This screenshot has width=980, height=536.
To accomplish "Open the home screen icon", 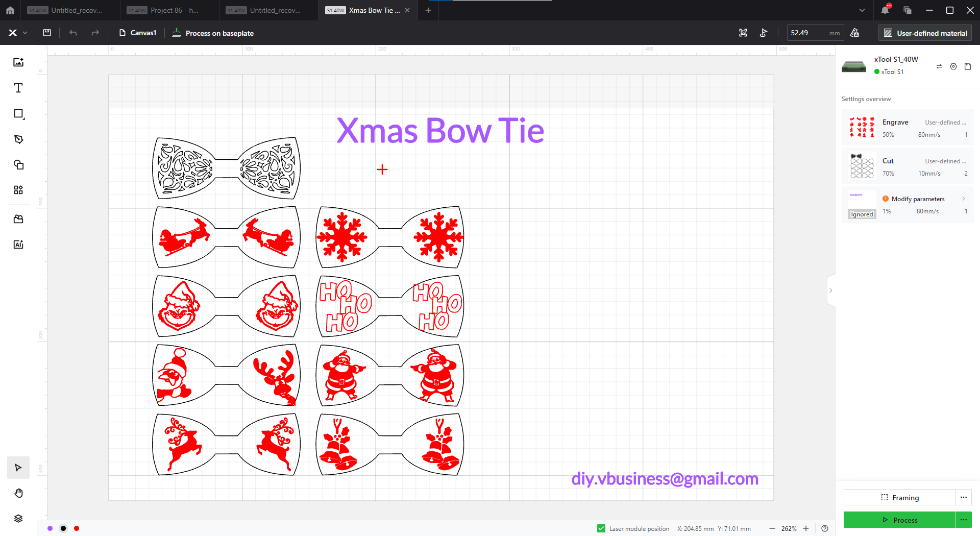I will point(10,10).
